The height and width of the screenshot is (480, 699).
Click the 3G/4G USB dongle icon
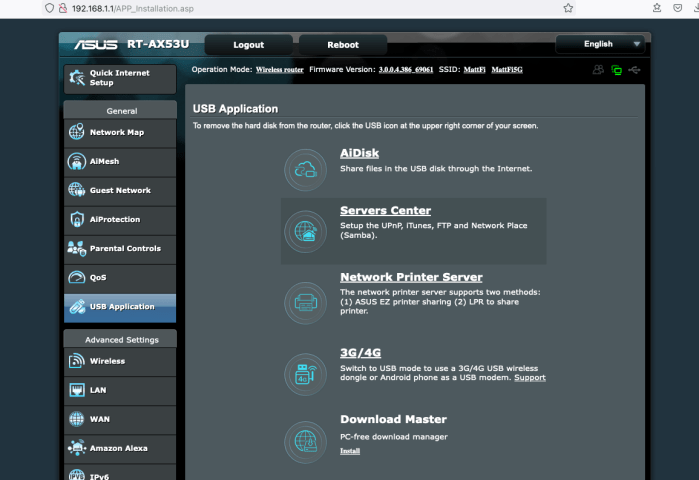pyautogui.click(x=305, y=374)
